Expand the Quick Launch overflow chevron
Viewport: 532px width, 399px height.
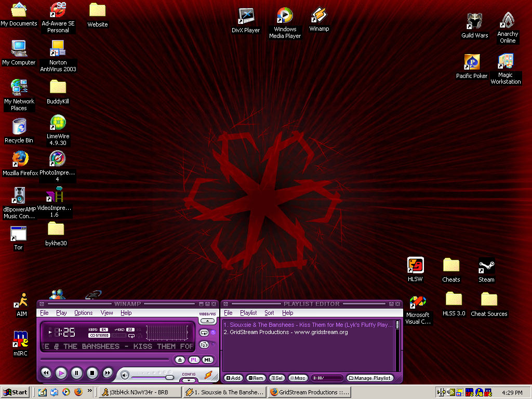click(89, 391)
